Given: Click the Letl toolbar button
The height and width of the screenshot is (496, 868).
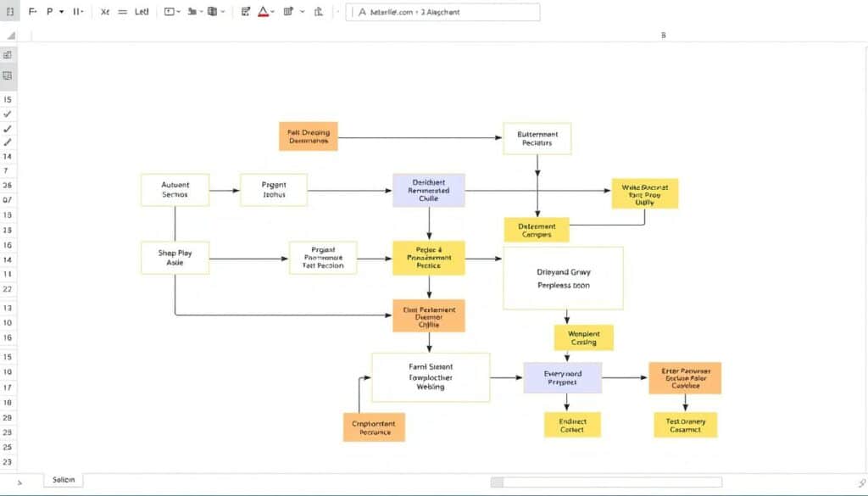Looking at the screenshot, I should 142,11.
